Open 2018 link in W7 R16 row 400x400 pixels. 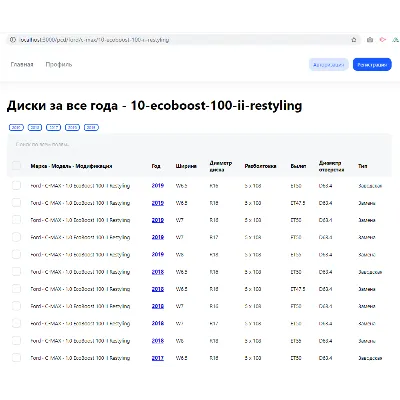(x=158, y=306)
